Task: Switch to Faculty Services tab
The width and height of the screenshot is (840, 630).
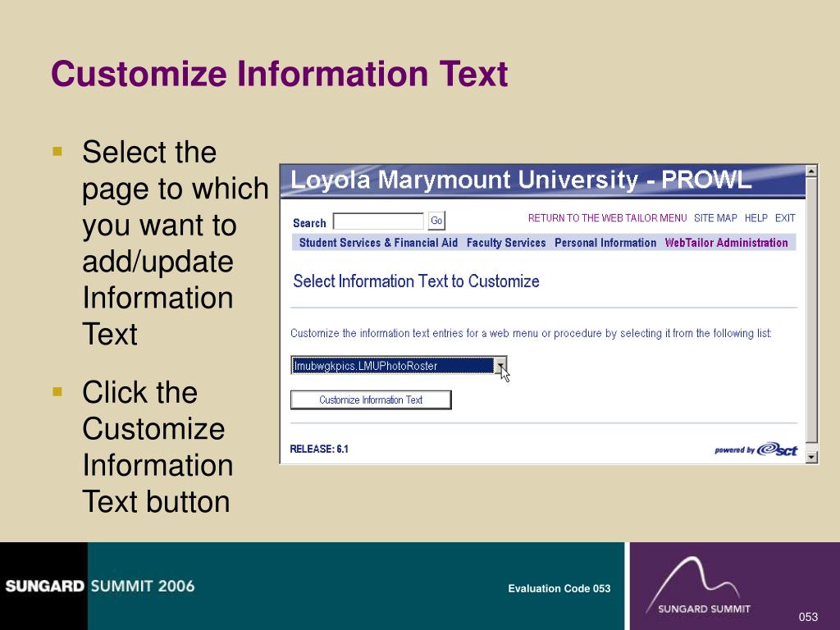Action: coord(505,243)
